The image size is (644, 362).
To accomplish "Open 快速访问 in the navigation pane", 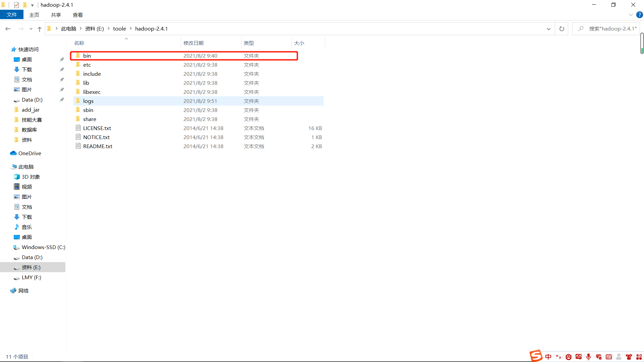I will [28, 49].
